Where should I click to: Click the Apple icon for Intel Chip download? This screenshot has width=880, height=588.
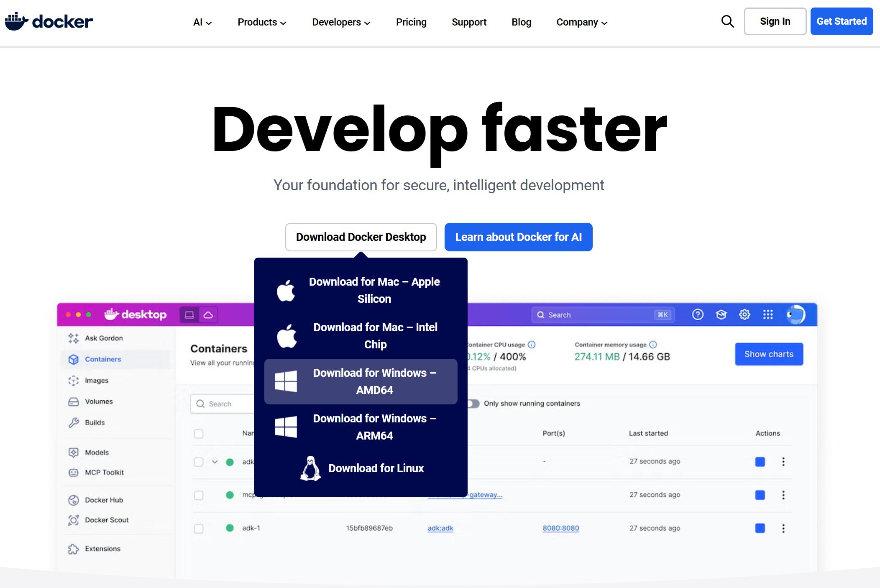coord(287,336)
